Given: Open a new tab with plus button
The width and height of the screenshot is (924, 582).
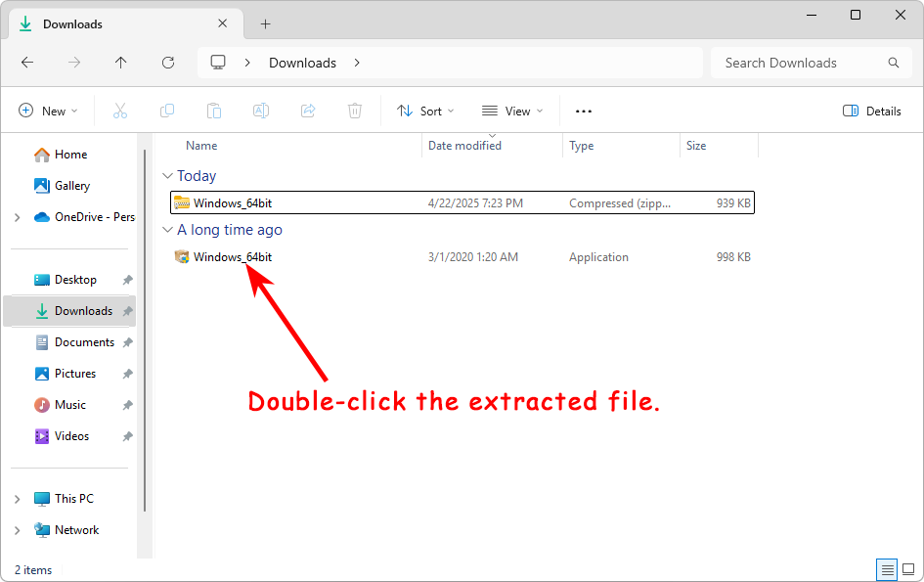Looking at the screenshot, I should 265,24.
